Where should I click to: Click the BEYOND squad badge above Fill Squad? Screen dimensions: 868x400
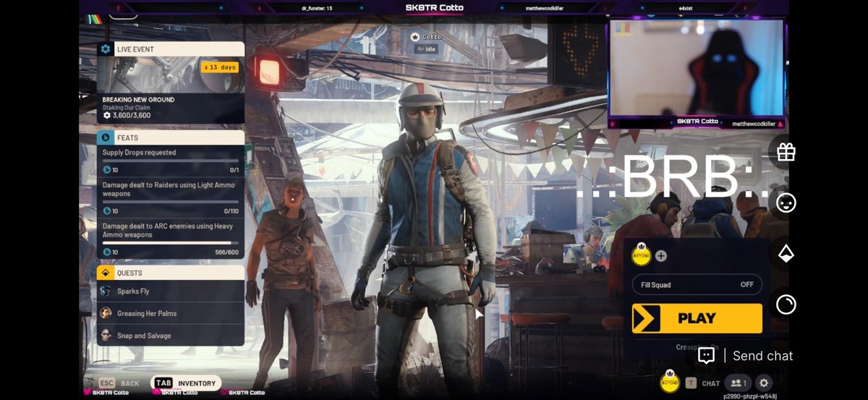coord(642,255)
